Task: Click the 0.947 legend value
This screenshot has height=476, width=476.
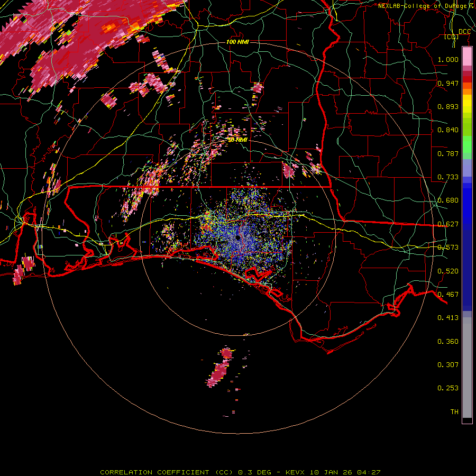Action: 448,83
